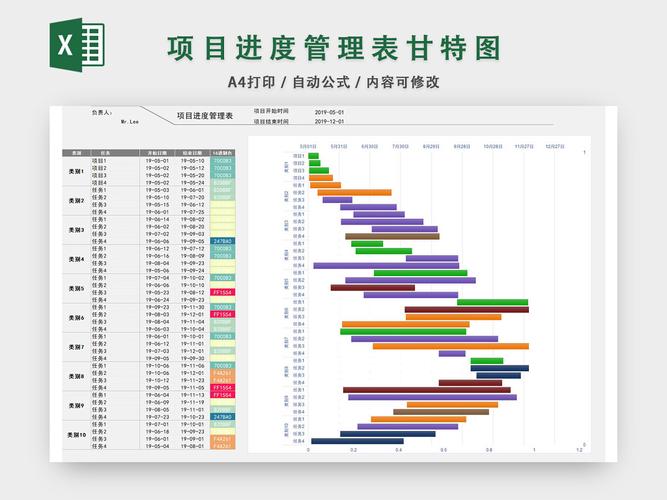The image size is (667, 500).
Task: Click the end date cell 19-08-20
Action: [x=193, y=227]
